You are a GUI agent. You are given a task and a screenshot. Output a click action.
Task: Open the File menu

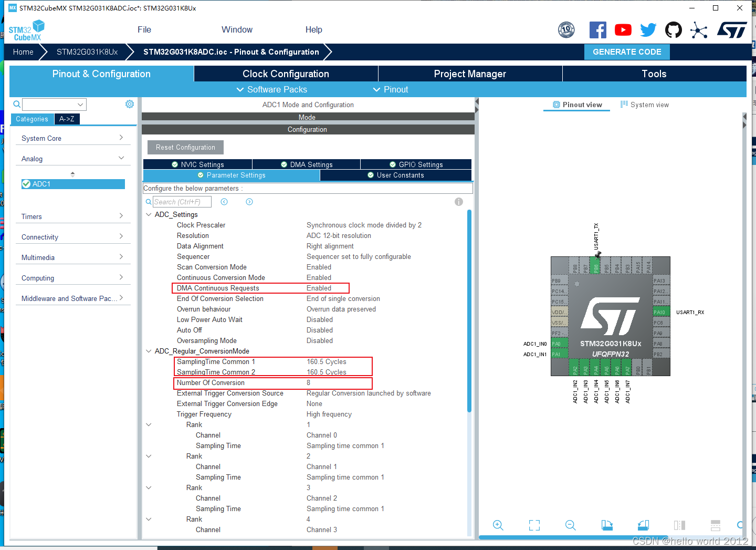[x=144, y=29]
